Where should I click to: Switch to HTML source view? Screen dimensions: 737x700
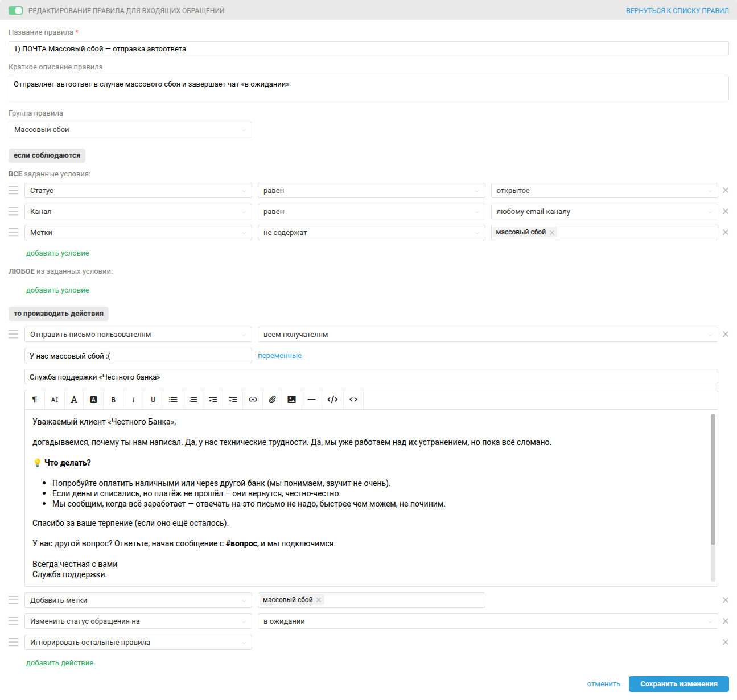[353, 400]
